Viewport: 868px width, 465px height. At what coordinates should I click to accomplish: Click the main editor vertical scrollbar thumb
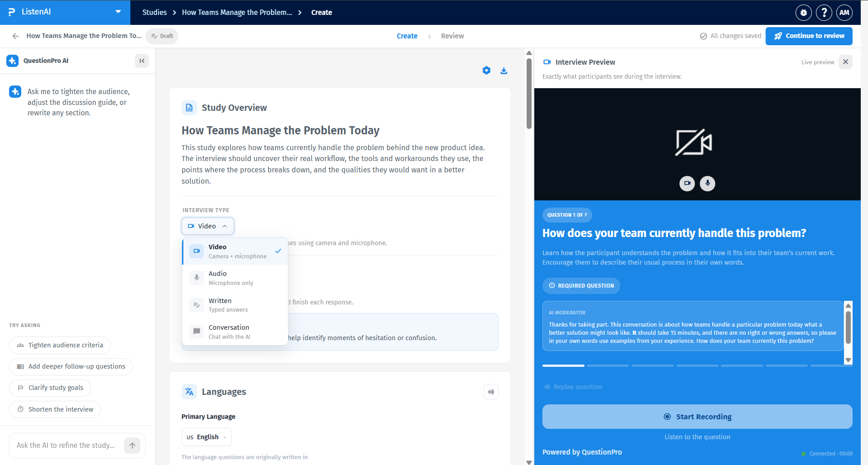[x=529, y=94]
